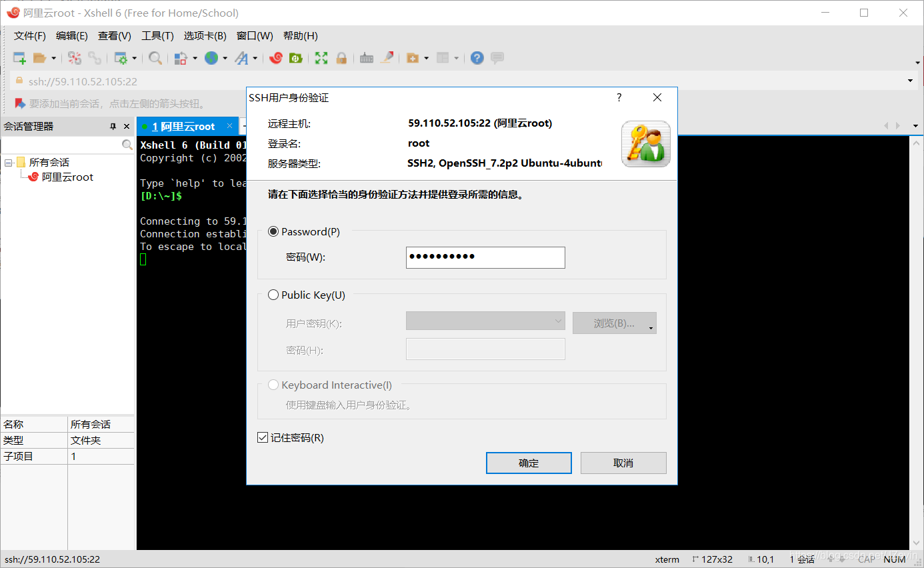
Task: Close the SSH authentication dialog
Action: (657, 97)
